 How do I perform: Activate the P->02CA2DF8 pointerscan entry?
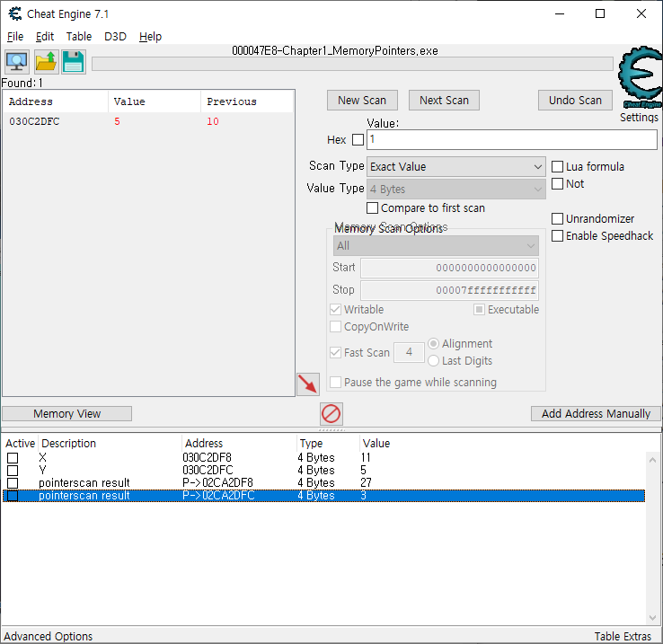13,483
